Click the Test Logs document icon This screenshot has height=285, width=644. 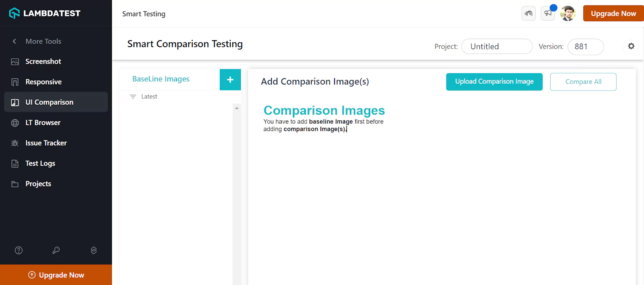15,163
